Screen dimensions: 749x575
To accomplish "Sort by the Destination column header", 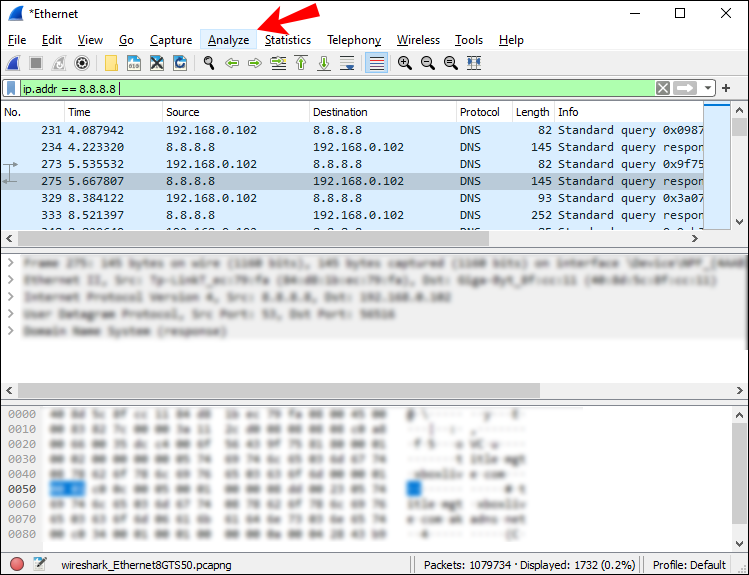I will [x=383, y=112].
